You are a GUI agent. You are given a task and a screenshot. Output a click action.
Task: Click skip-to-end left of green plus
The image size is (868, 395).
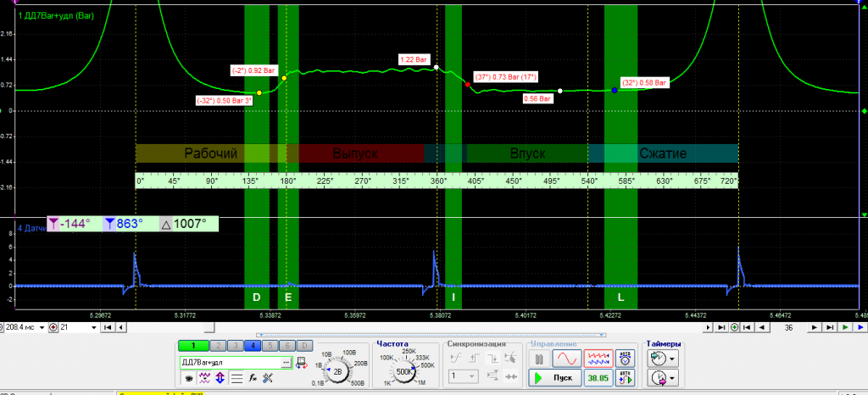pyautogui.click(x=721, y=327)
